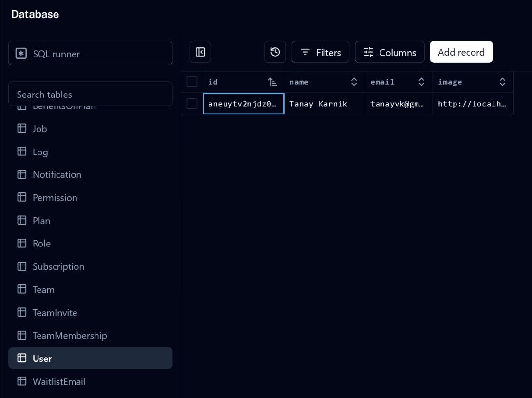The height and width of the screenshot is (398, 532).
Task: Select the TeamMembership table in sidebar
Action: [x=70, y=335]
